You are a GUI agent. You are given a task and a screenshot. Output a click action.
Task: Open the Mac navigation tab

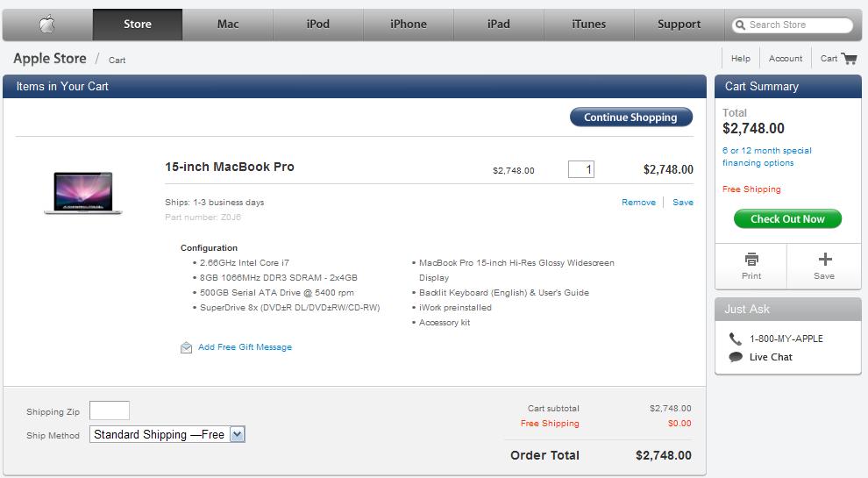227,25
